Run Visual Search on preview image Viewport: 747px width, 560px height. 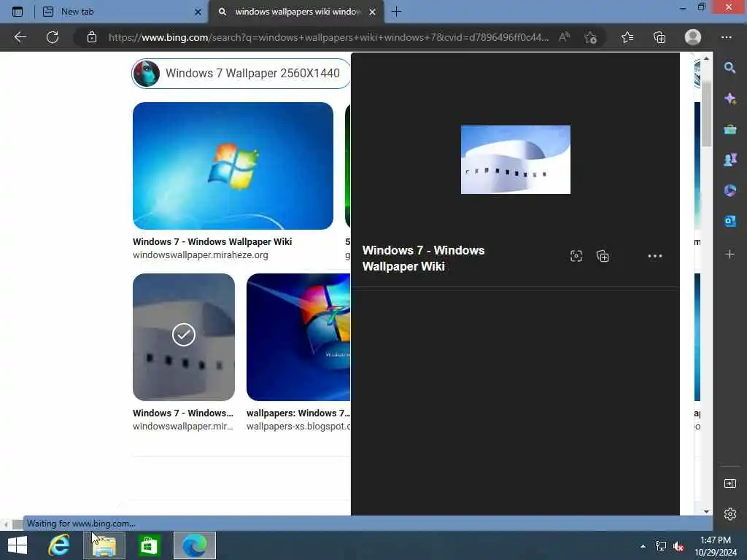click(576, 256)
